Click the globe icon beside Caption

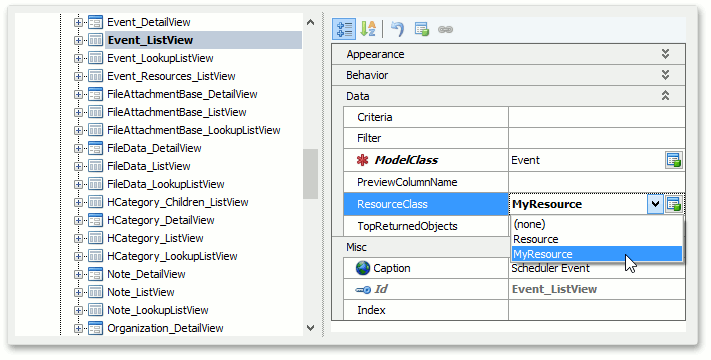click(363, 268)
